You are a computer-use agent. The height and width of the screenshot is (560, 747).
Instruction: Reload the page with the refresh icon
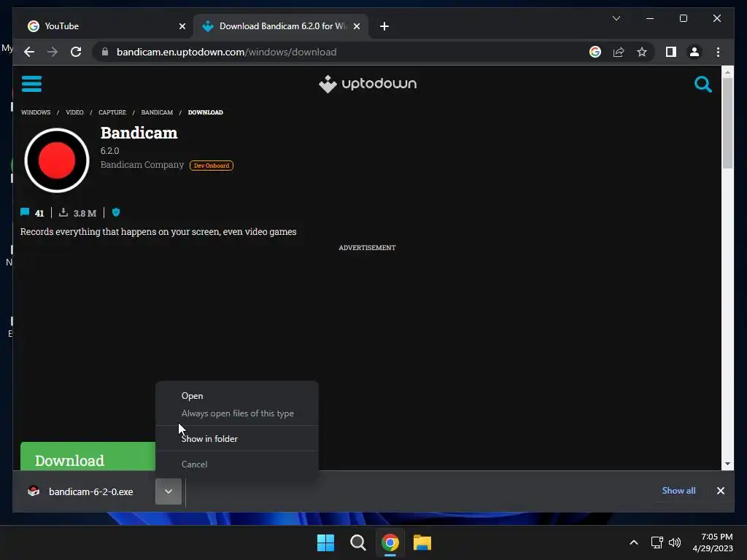tap(76, 52)
